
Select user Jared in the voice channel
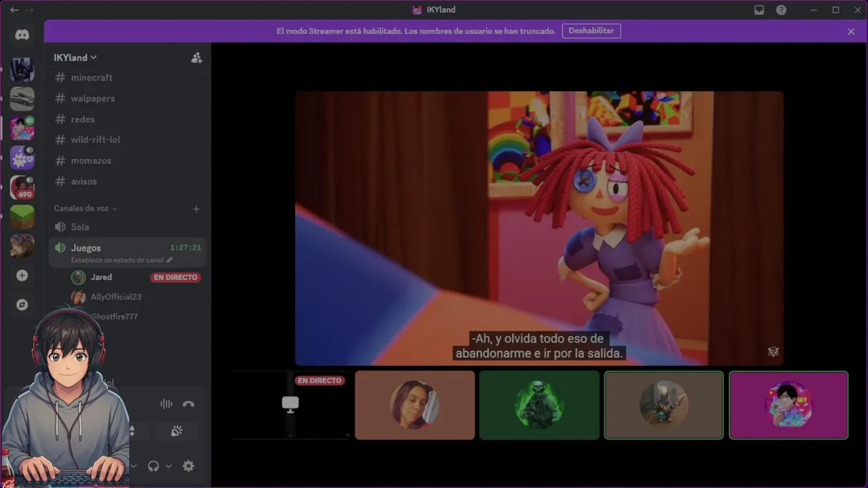coord(101,277)
